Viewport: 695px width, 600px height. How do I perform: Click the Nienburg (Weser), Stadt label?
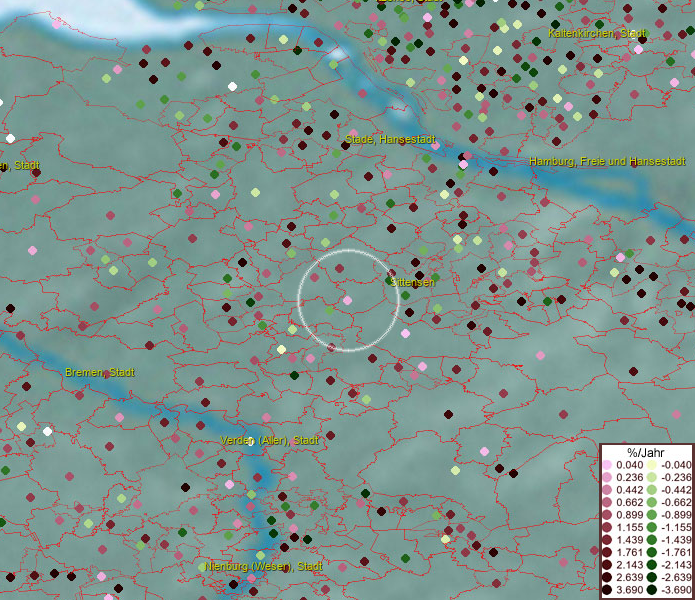[x=264, y=566]
